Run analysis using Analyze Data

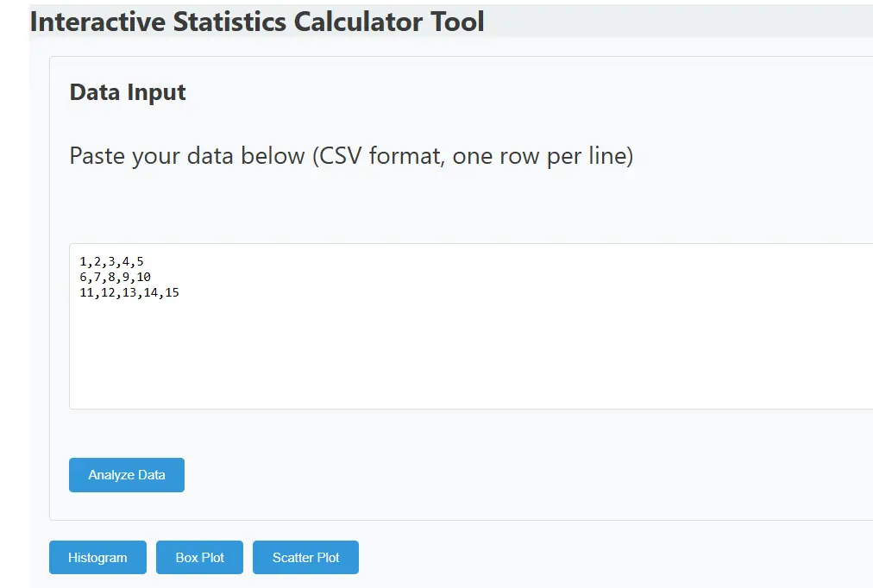coord(126,474)
